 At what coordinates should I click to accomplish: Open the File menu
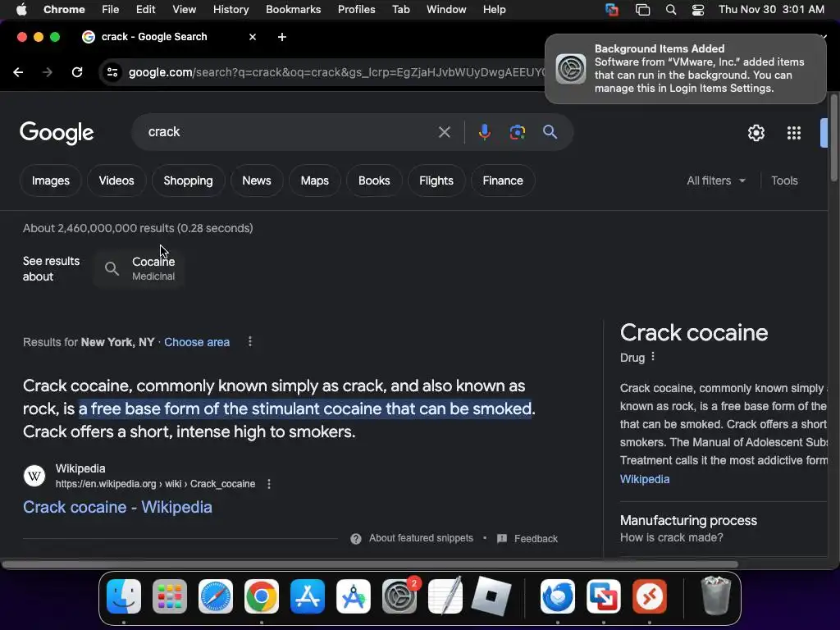tap(111, 10)
